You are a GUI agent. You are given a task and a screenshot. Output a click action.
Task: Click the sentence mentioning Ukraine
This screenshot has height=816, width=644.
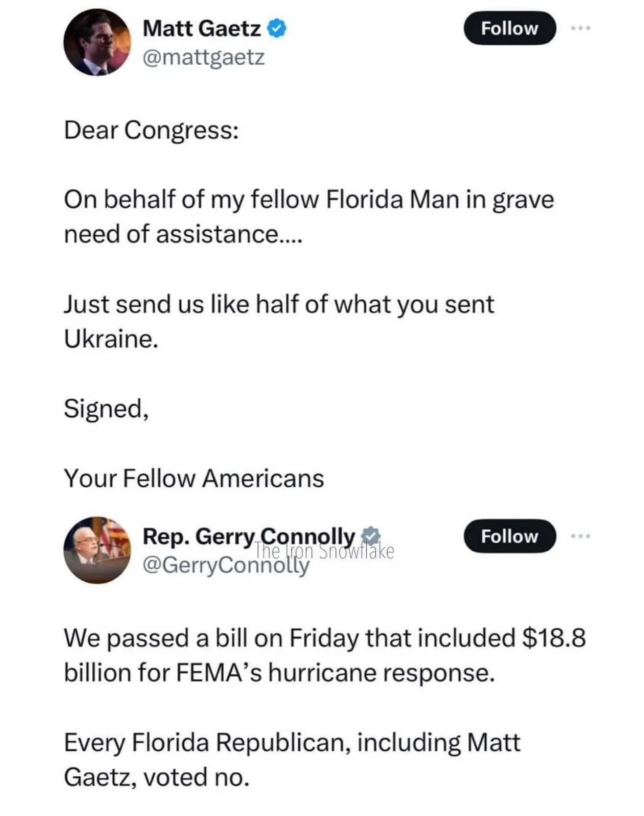pos(279,321)
